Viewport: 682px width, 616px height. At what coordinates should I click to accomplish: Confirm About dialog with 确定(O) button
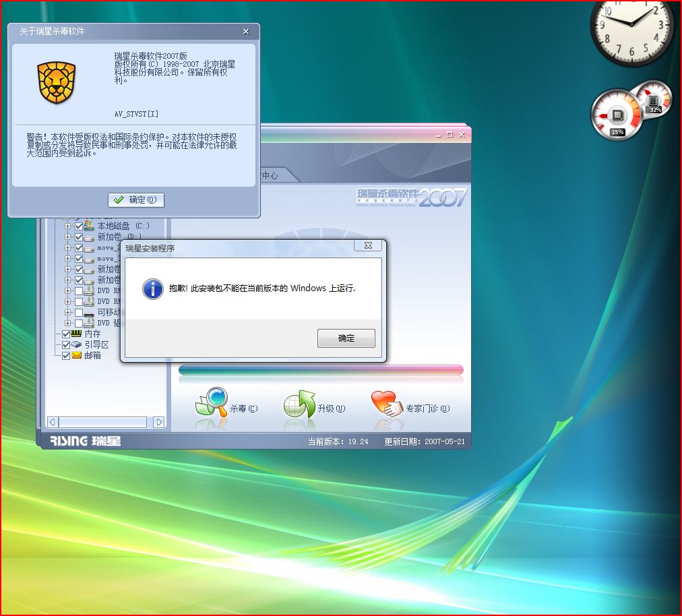click(x=136, y=200)
